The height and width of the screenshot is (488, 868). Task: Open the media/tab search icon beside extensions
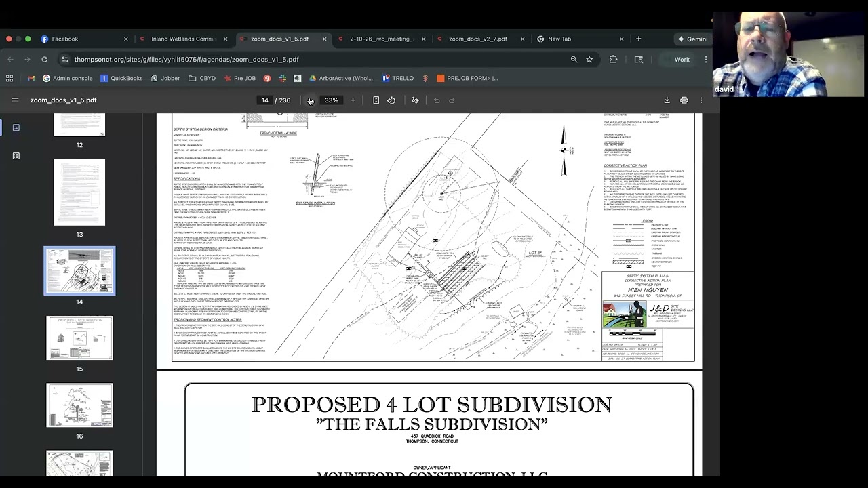(638, 60)
